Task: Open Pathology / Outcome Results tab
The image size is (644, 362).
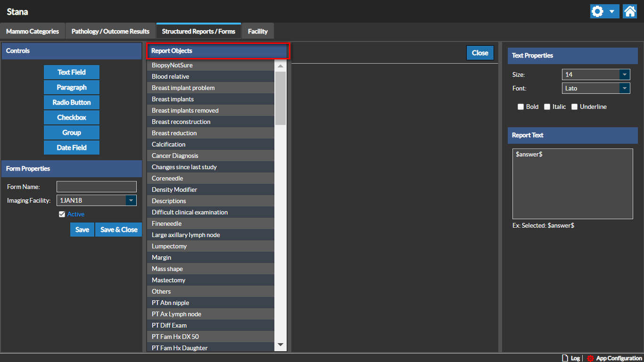Action: tap(110, 32)
